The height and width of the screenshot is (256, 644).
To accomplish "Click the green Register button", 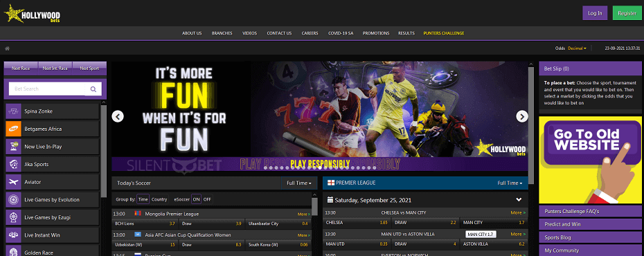I will (x=627, y=13).
